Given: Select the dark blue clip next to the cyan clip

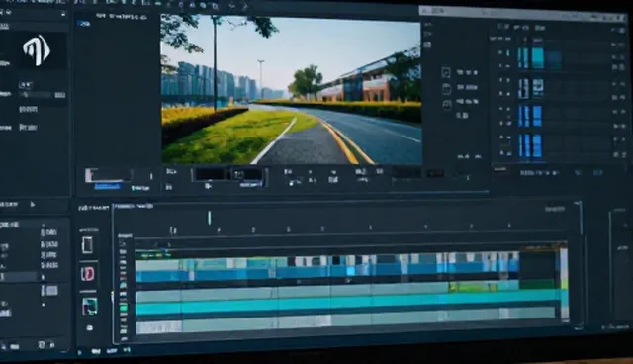Looking at the screenshot, I should click(554, 59).
